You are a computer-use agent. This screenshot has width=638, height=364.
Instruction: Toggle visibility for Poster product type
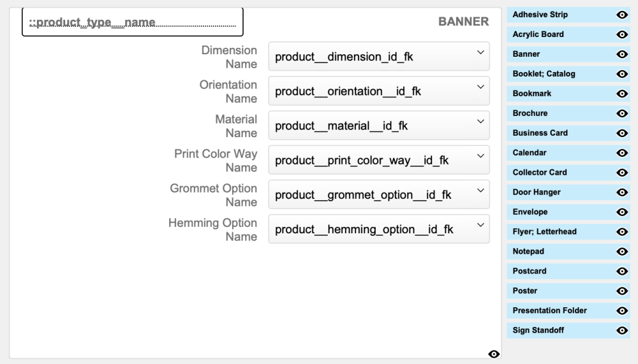[x=622, y=291]
